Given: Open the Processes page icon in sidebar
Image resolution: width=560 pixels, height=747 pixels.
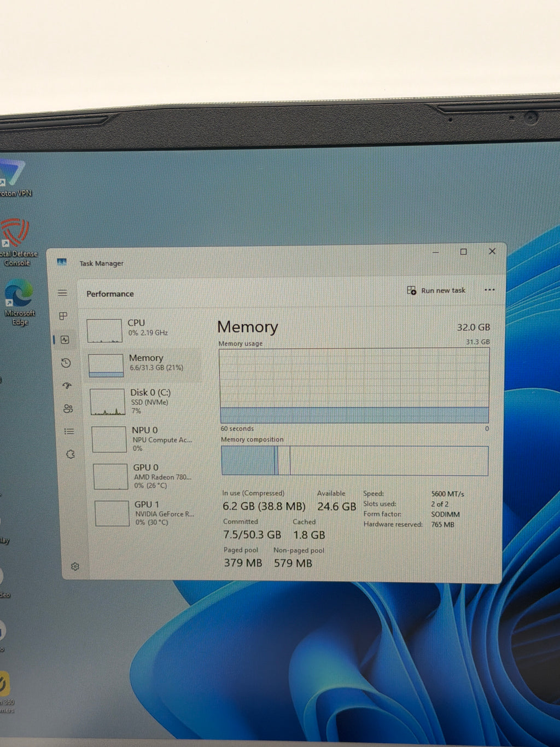Looking at the screenshot, I should [63, 316].
